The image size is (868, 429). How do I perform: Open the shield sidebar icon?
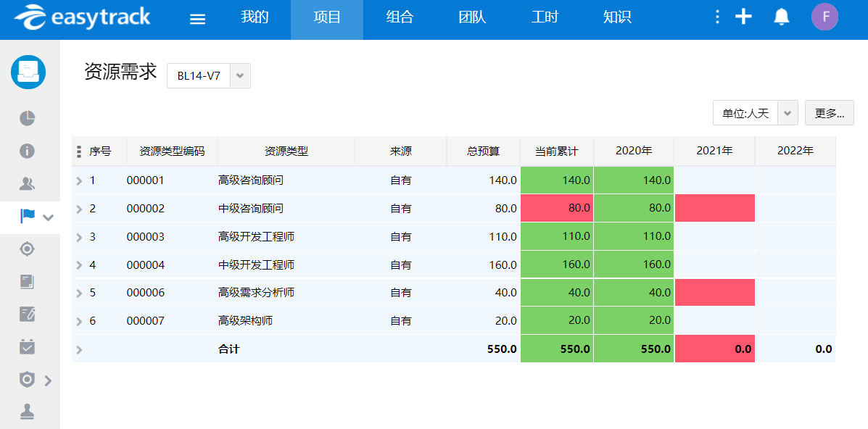pos(27,380)
